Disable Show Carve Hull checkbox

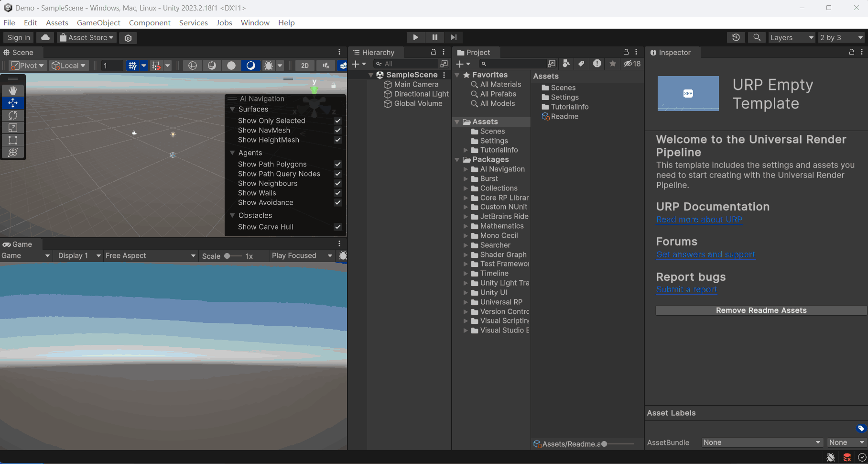[x=338, y=227]
